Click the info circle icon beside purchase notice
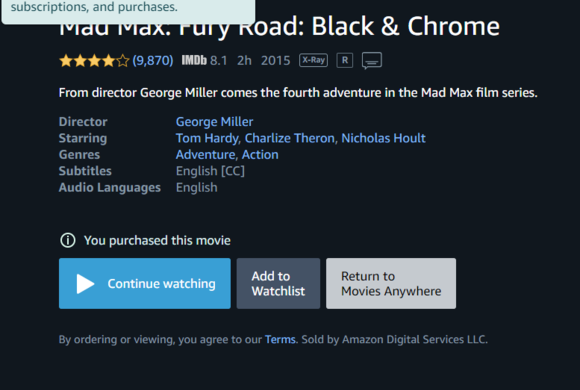The height and width of the screenshot is (390, 580). click(x=68, y=241)
